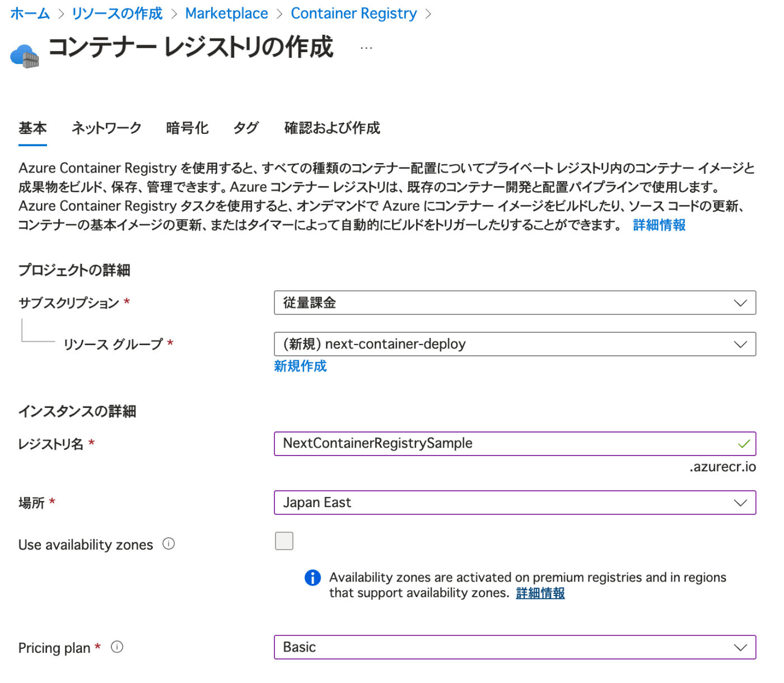Screen dimensions: 784x683
Task: Show info tooltip for Pricing plan
Action: point(117,647)
